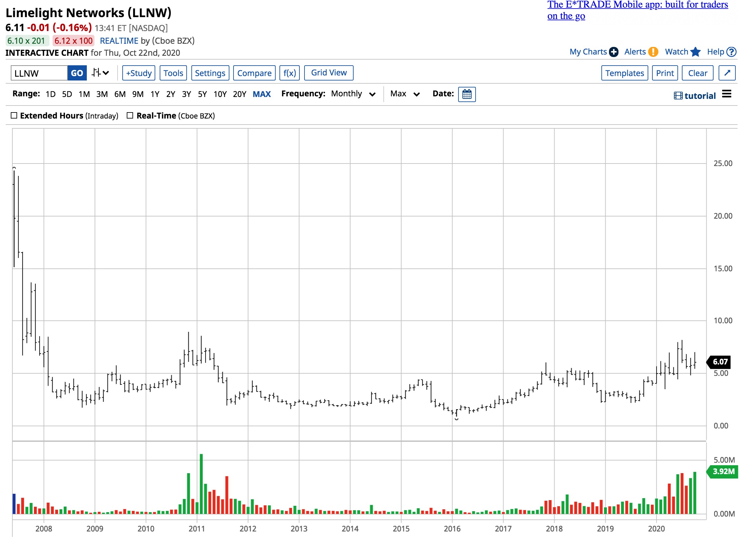Select the 3Y range
The height and width of the screenshot is (547, 756).
tap(187, 94)
